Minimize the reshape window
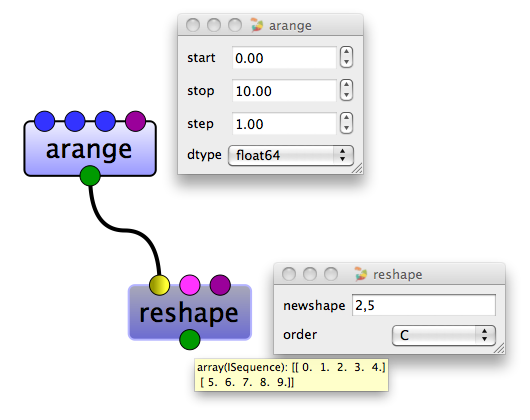530x420 pixels. pyautogui.click(x=310, y=274)
